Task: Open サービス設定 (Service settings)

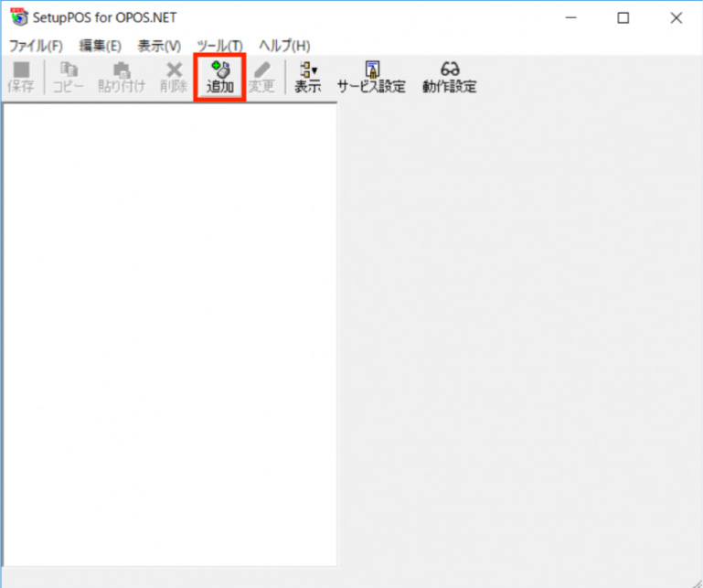Action: [x=372, y=77]
